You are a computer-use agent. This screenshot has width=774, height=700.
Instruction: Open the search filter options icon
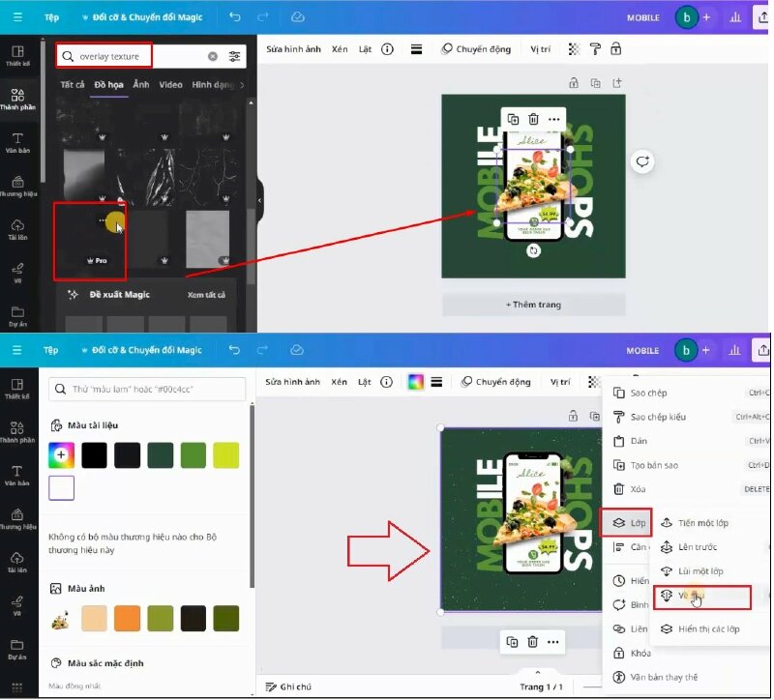pos(233,56)
